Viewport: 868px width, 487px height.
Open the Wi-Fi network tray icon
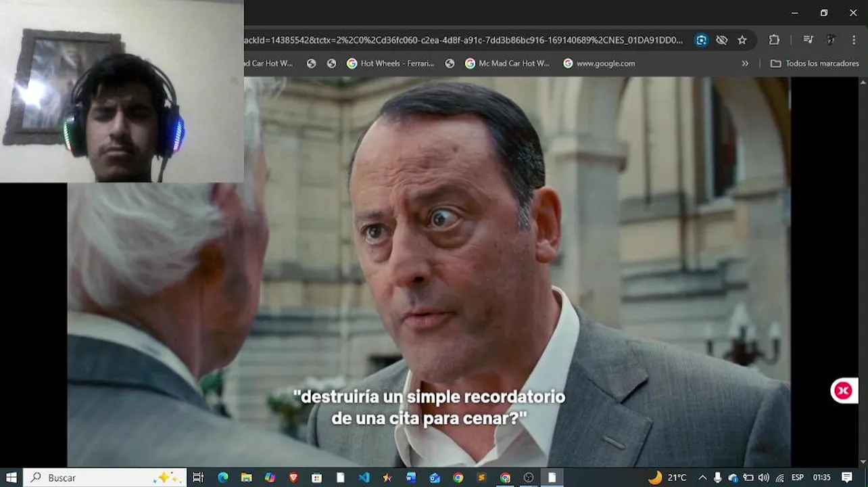[x=780, y=478]
